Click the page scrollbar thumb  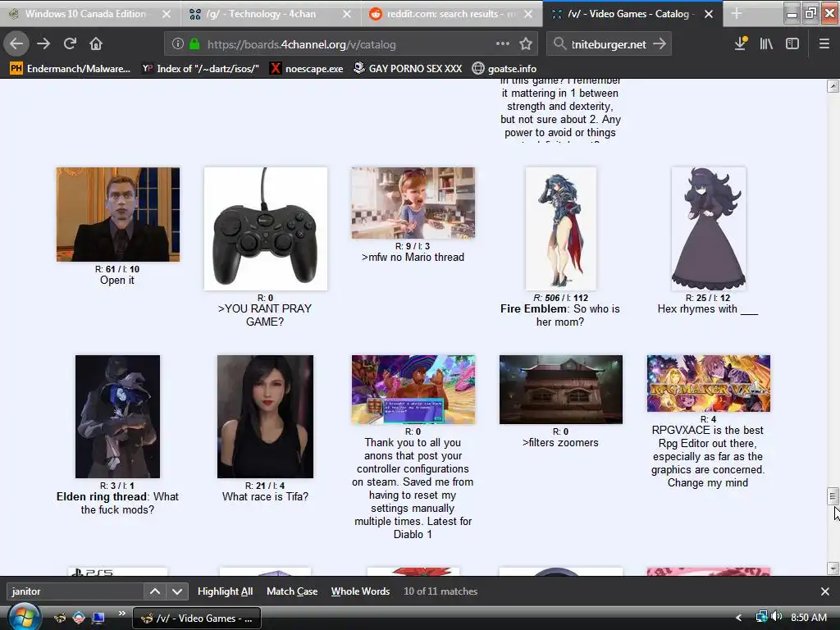point(833,496)
